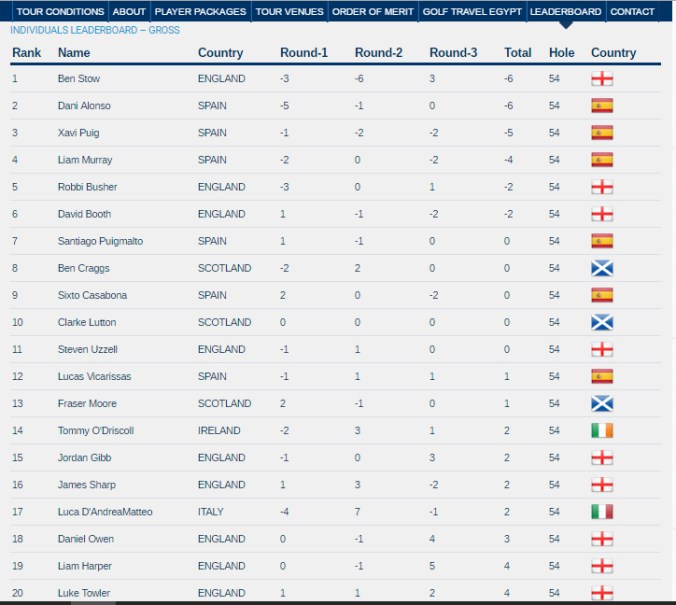Click England flag in Luke Towler's row
This screenshot has height=605, width=676.
click(x=601, y=592)
